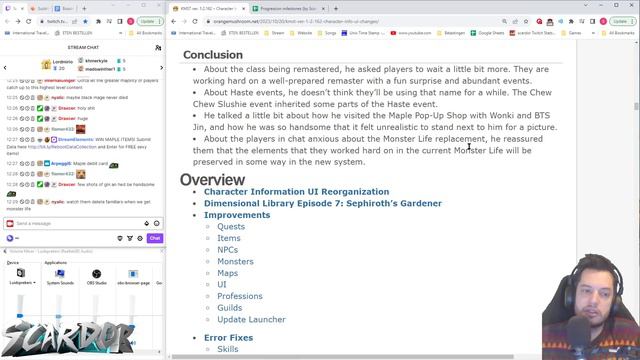Open extensions puzzle icon in right browser
Viewport: 640px width, 360px height.
pyautogui.click(x=571, y=21)
